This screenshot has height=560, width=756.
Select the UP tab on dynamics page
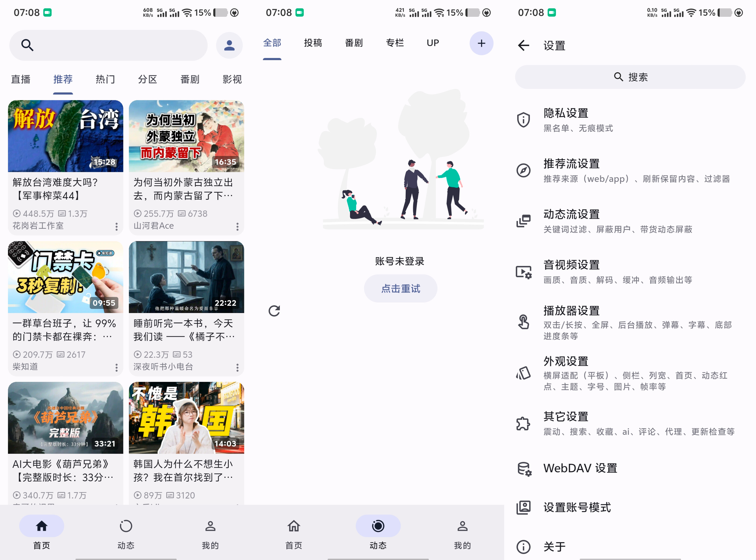coord(433,43)
